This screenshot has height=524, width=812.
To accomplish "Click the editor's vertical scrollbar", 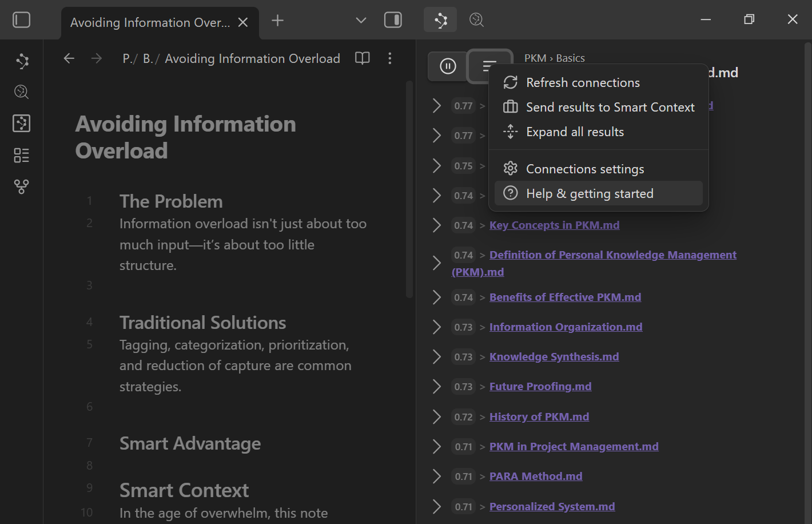I will point(409,189).
